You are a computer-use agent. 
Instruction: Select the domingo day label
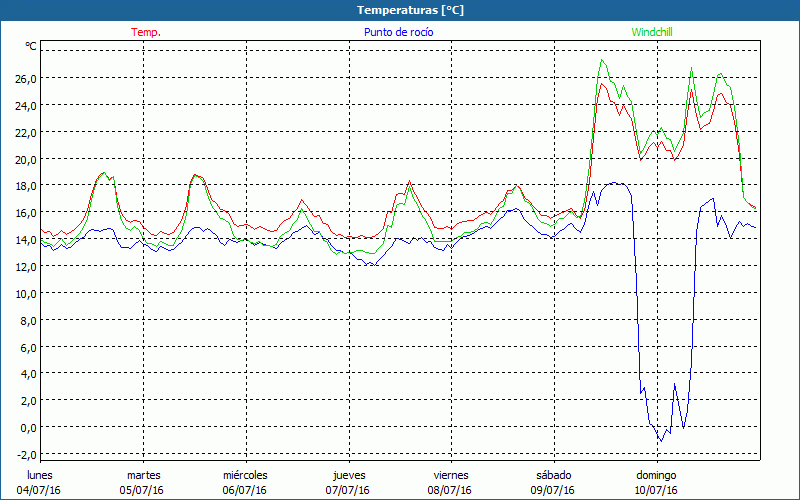[656, 475]
